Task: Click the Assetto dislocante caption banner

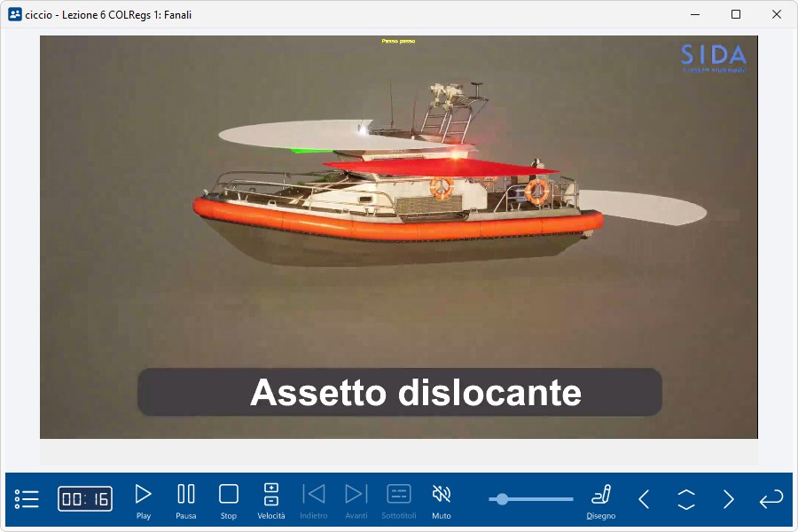Action: [399, 392]
